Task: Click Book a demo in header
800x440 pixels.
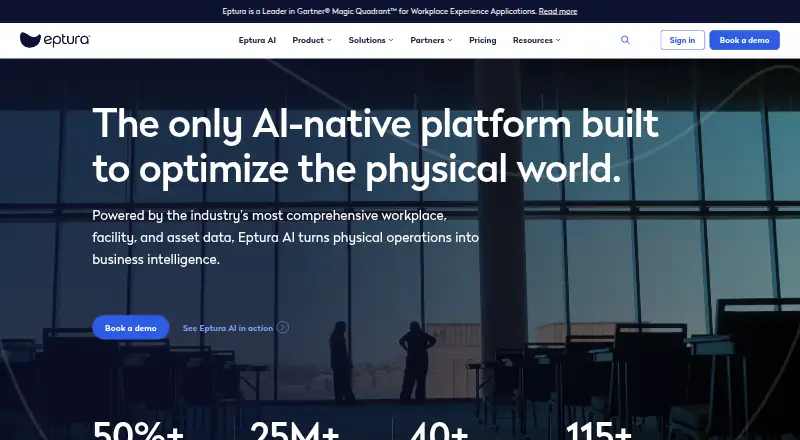Action: pyautogui.click(x=744, y=40)
